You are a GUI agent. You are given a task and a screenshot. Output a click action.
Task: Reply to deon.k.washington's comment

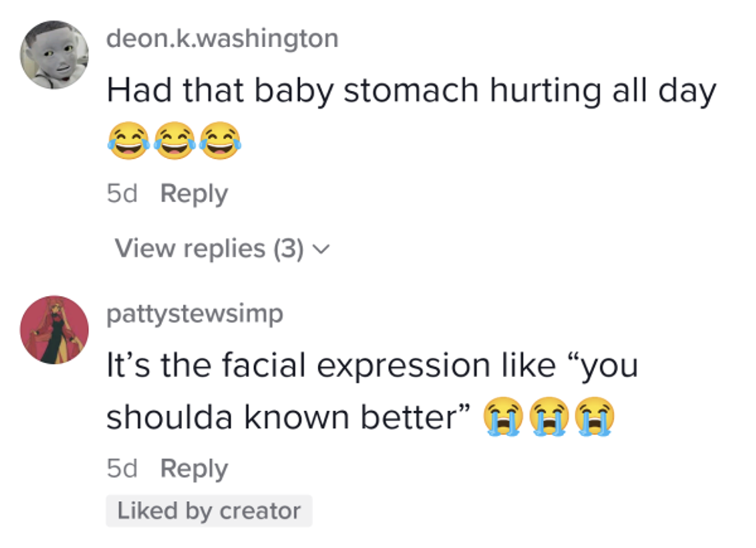(x=194, y=193)
